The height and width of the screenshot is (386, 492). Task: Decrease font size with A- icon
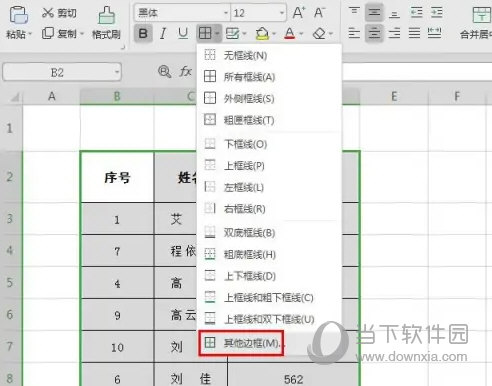pyautogui.click(x=319, y=13)
